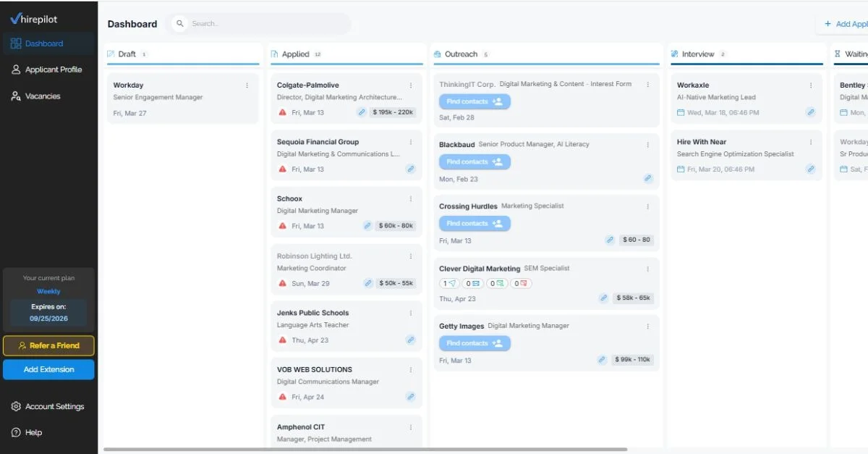Open the Workday Senior Engagement Manager card

(182, 98)
